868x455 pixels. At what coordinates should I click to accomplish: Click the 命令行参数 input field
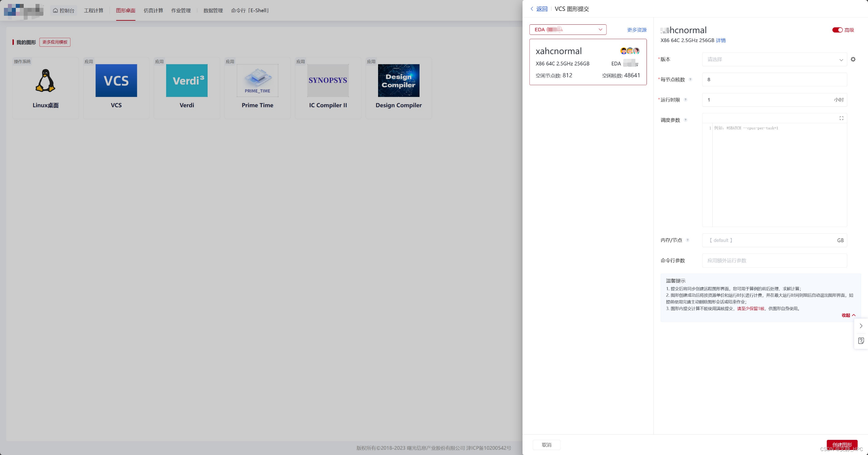coord(774,261)
